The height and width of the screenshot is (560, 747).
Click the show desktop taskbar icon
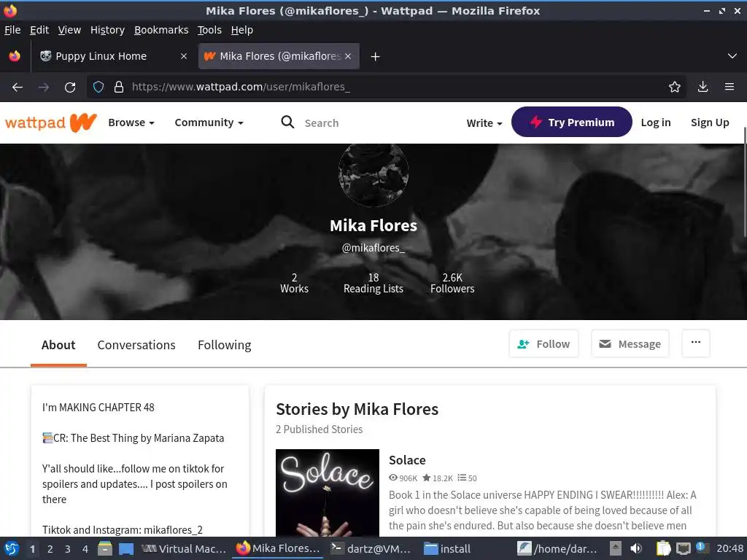click(x=125, y=549)
